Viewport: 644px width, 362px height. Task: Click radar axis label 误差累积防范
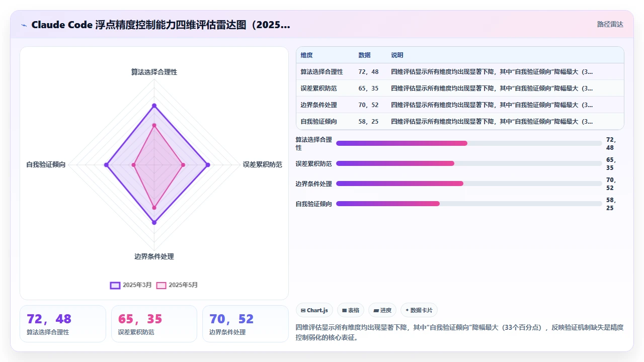[262, 164]
